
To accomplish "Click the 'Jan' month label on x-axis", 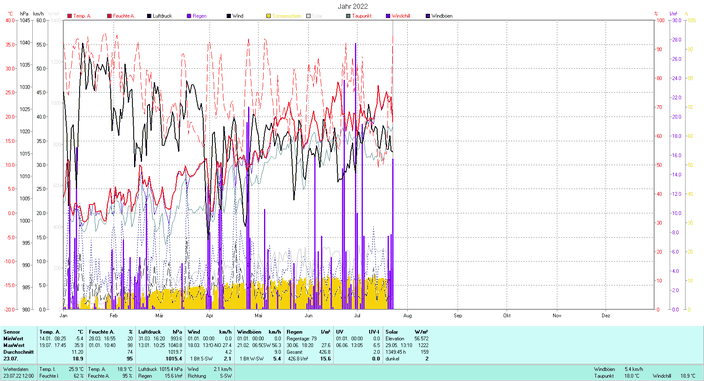I will tap(64, 315).
